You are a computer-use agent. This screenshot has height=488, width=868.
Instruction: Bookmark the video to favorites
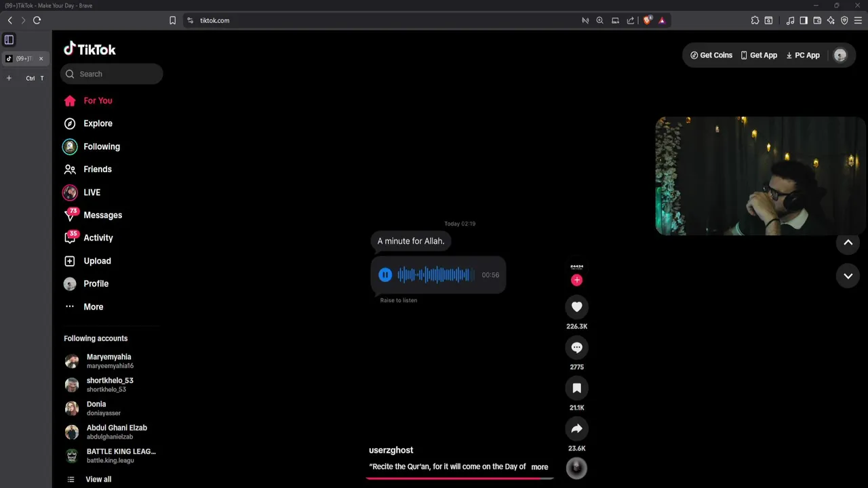(x=577, y=388)
